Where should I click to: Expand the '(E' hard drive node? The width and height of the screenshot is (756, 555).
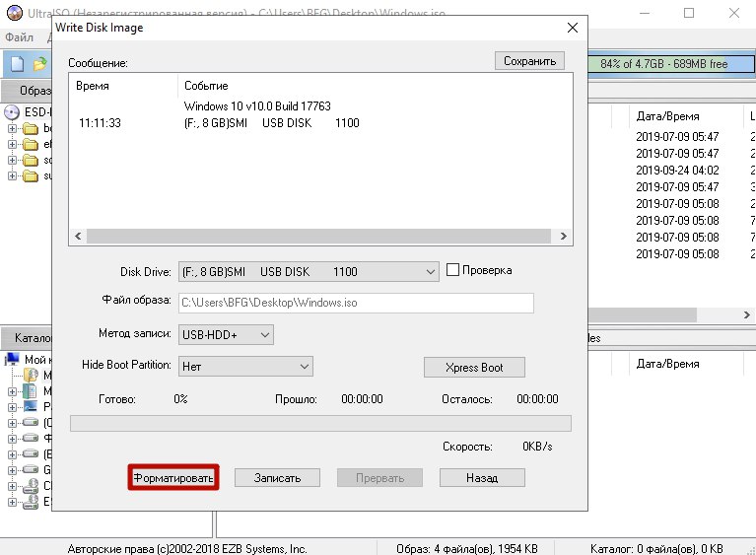[12, 454]
